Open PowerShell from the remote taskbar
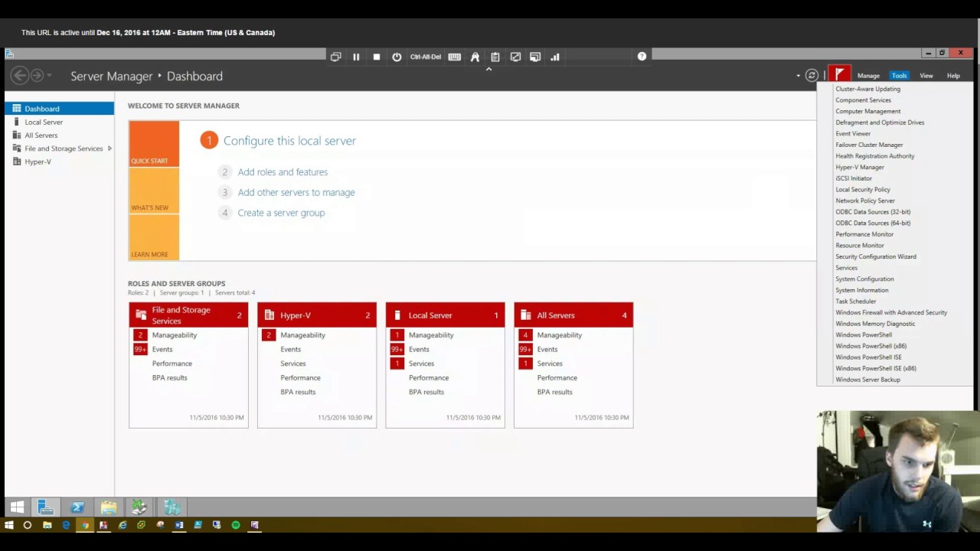 [x=77, y=507]
